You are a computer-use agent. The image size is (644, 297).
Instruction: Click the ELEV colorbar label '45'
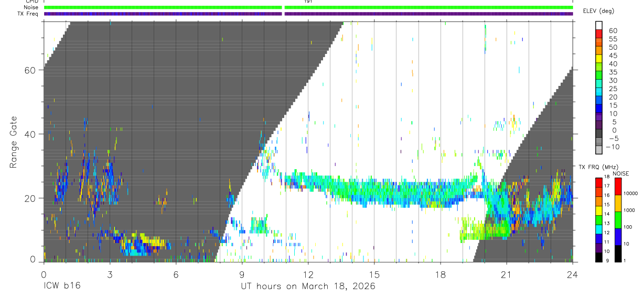point(613,55)
